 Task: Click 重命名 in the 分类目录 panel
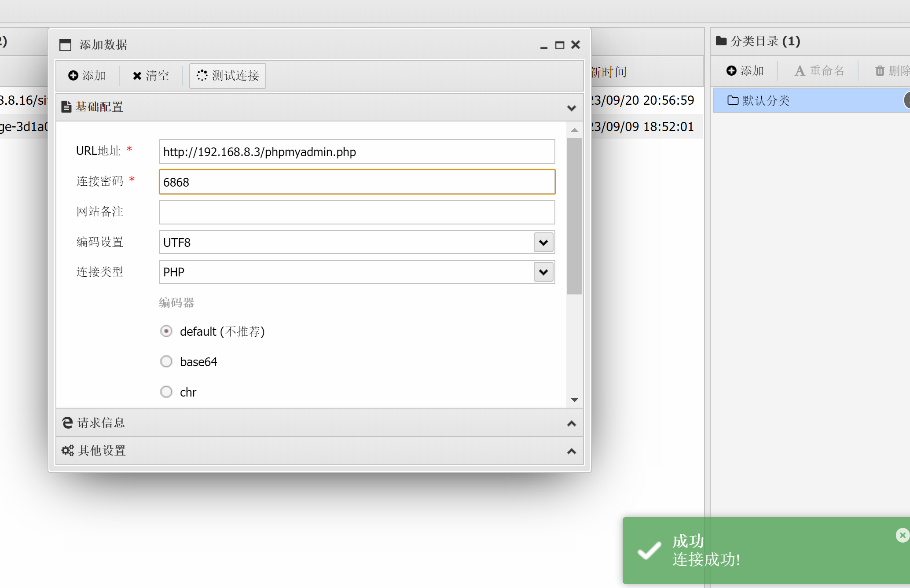point(819,71)
